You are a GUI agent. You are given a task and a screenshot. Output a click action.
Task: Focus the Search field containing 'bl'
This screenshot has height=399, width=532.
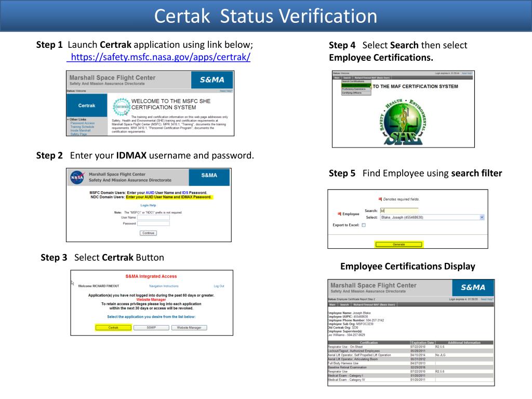[x=399, y=211]
